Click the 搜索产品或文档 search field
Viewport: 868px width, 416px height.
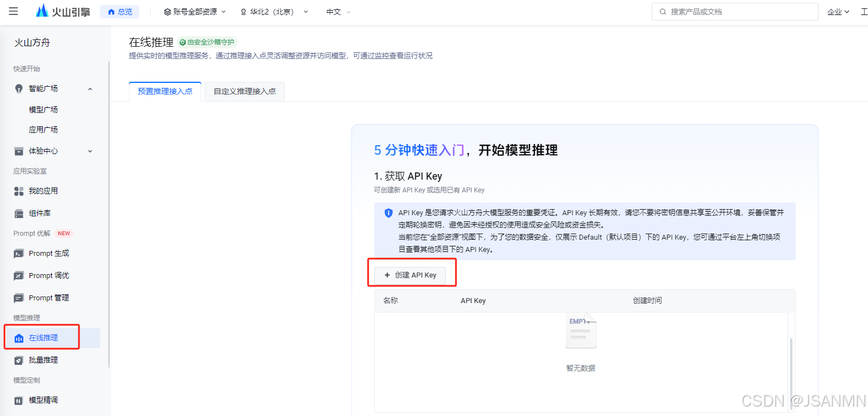(735, 12)
